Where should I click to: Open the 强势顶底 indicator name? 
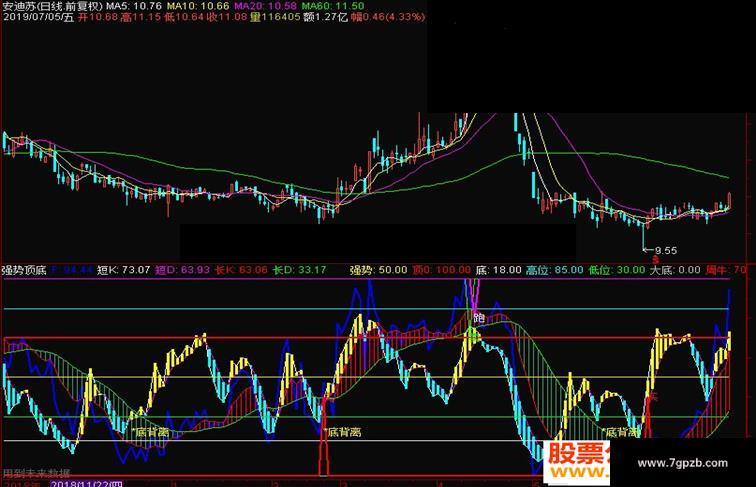(x=24, y=270)
